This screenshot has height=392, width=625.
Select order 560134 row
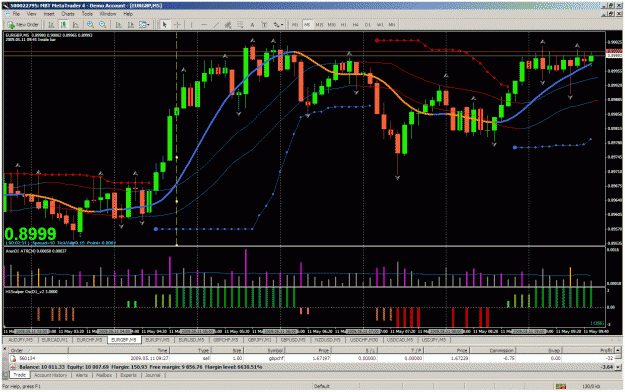pos(312,358)
